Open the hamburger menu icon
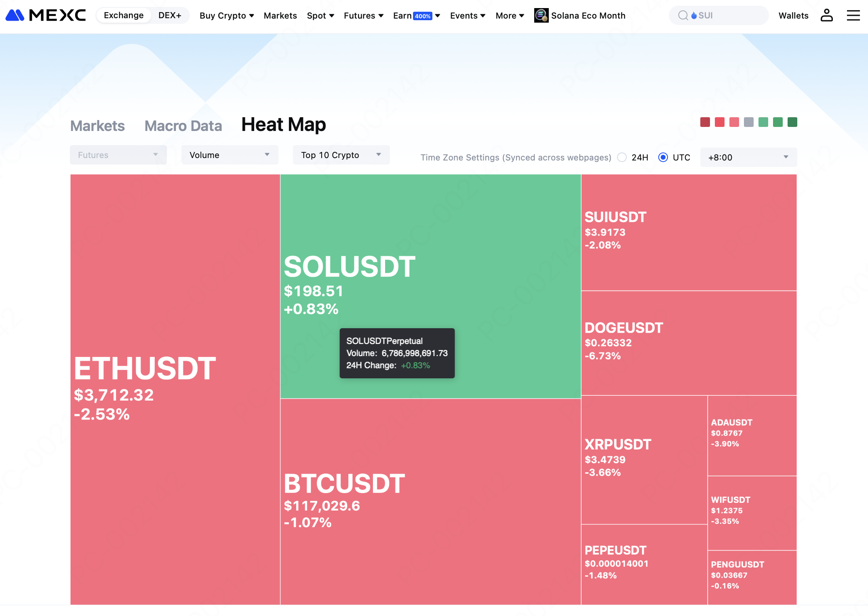The height and width of the screenshot is (616, 868). pyautogui.click(x=853, y=15)
